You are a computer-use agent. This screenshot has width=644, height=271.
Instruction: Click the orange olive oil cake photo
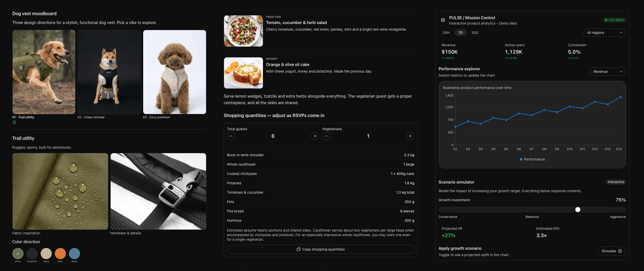coord(243,73)
